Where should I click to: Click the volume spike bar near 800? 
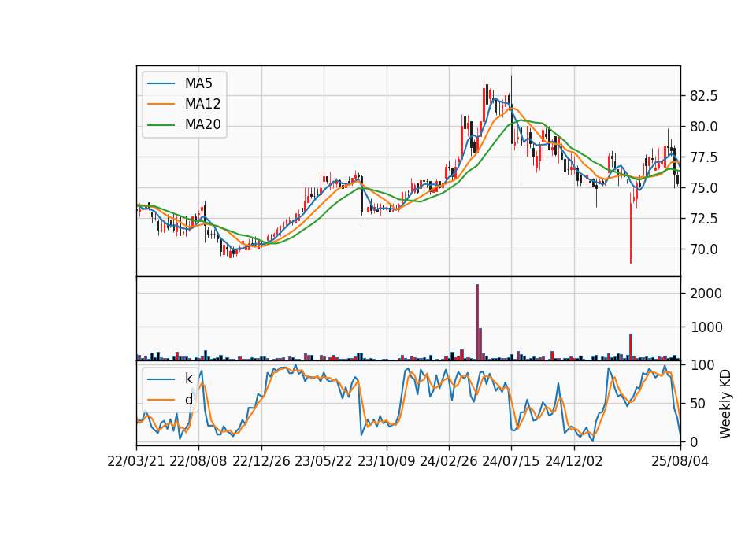pyautogui.click(x=631, y=347)
